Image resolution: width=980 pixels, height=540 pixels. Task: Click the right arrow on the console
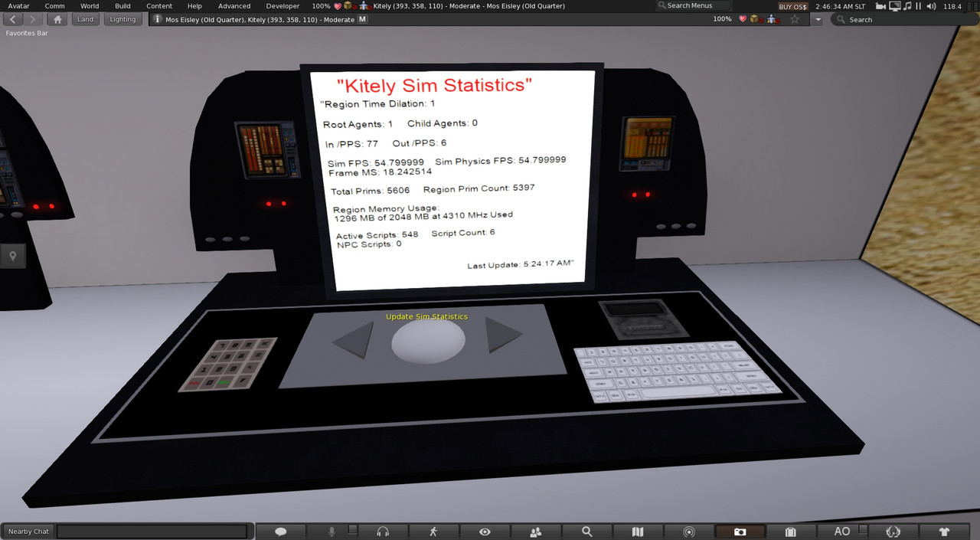pyautogui.click(x=503, y=335)
